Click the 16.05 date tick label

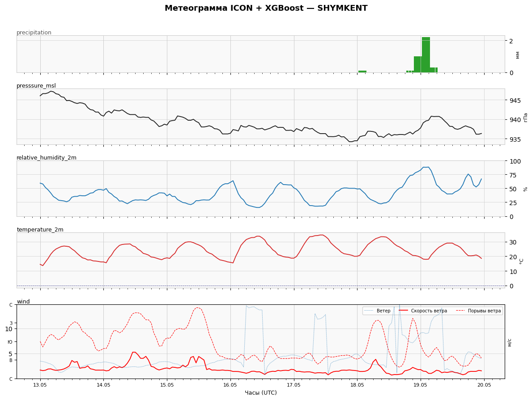230,385
